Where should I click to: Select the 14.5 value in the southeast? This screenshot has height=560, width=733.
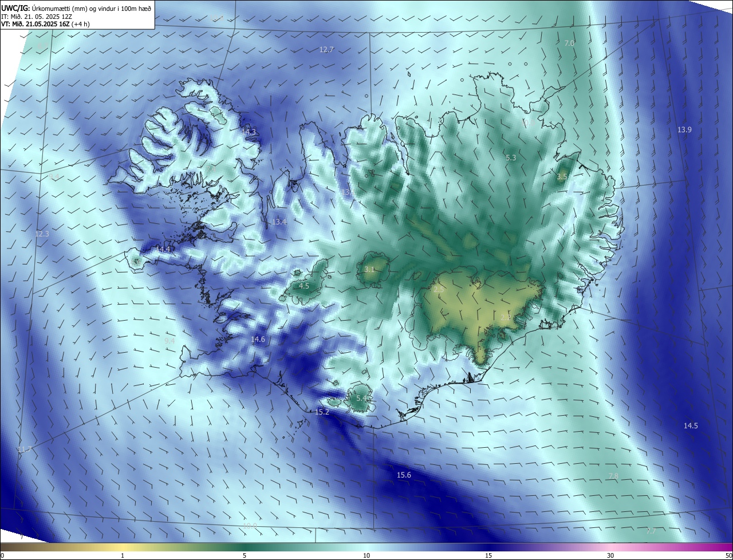pos(691,426)
